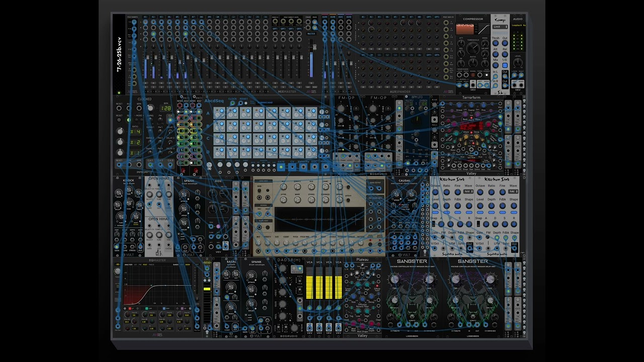Click BPM LFO Multiply display

pyautogui.click(x=409, y=104)
